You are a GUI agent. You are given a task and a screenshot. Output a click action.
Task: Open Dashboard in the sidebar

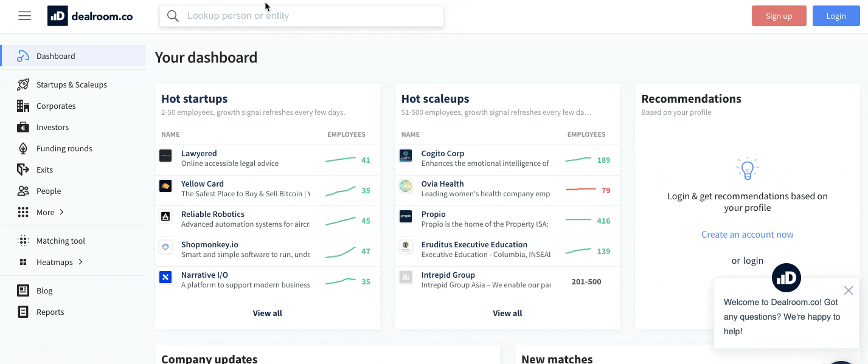[x=74, y=56]
